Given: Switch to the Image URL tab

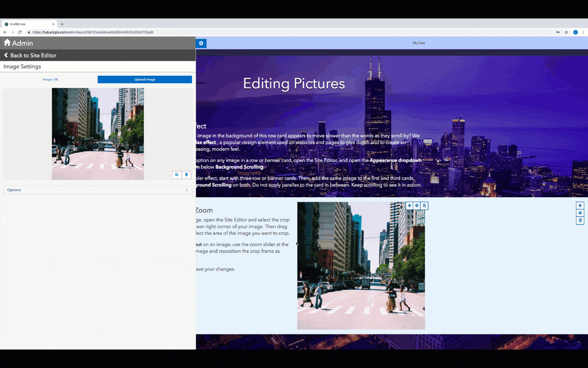Looking at the screenshot, I should pos(50,80).
